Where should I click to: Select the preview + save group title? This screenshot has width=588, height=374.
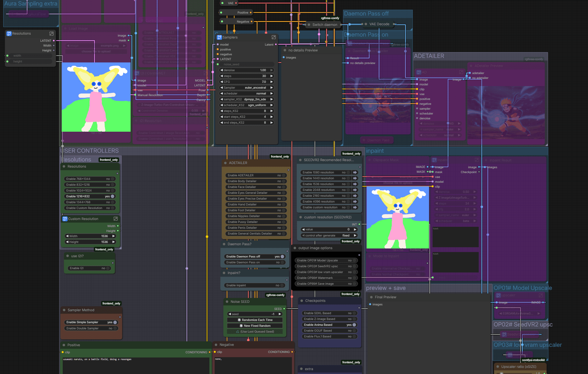coord(386,288)
